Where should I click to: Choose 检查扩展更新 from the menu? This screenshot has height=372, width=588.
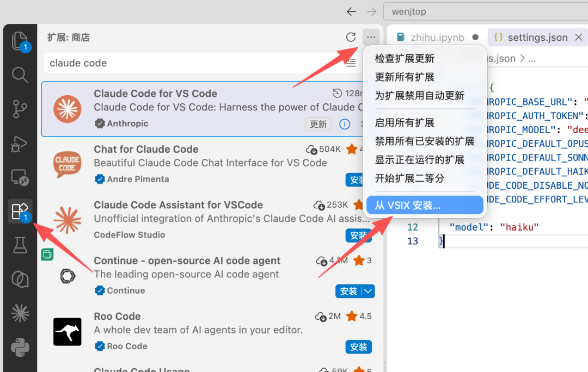[425, 58]
